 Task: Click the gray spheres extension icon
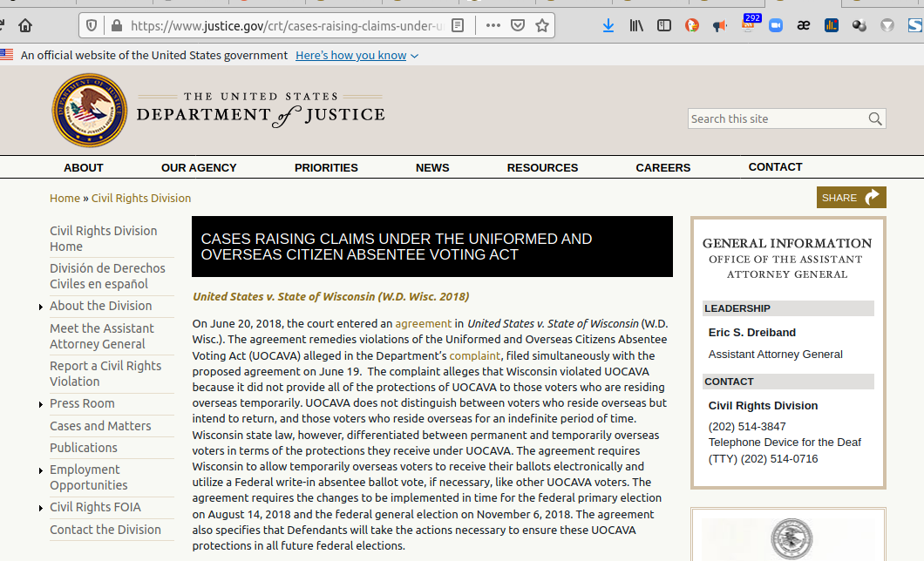click(859, 26)
